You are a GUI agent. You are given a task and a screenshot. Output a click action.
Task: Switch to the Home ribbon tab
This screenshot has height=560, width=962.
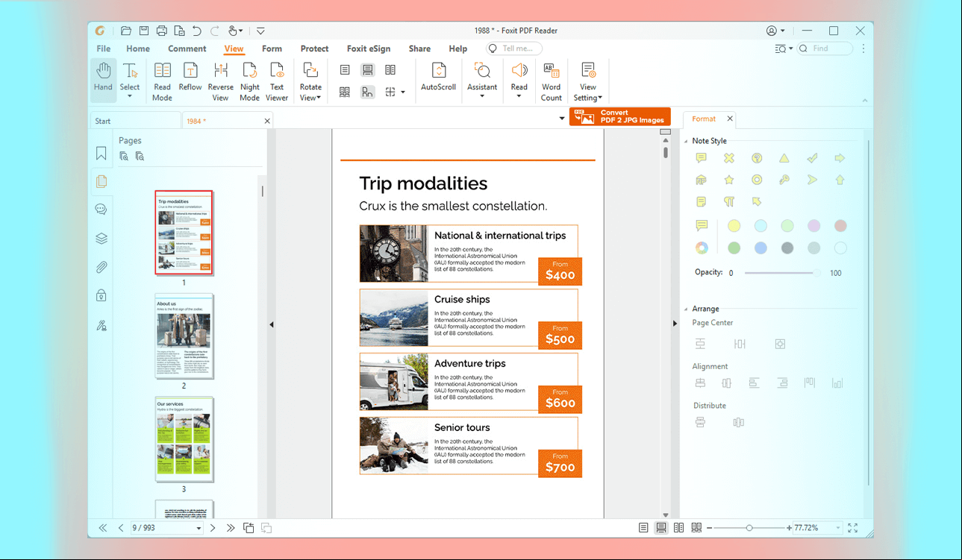[x=138, y=48]
